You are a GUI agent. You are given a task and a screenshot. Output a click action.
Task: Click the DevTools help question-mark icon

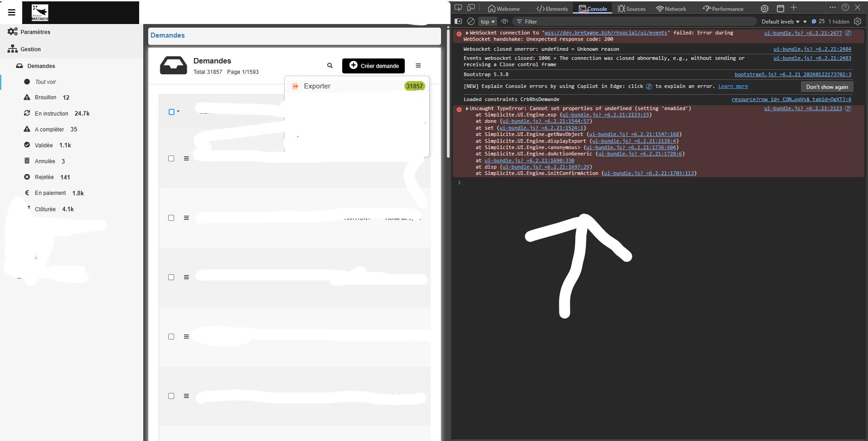click(x=845, y=8)
